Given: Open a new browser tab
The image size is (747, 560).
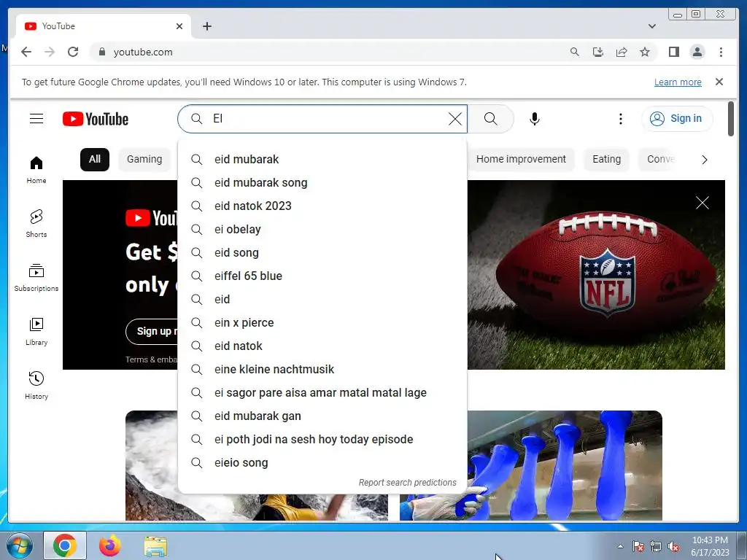Looking at the screenshot, I should [x=206, y=26].
